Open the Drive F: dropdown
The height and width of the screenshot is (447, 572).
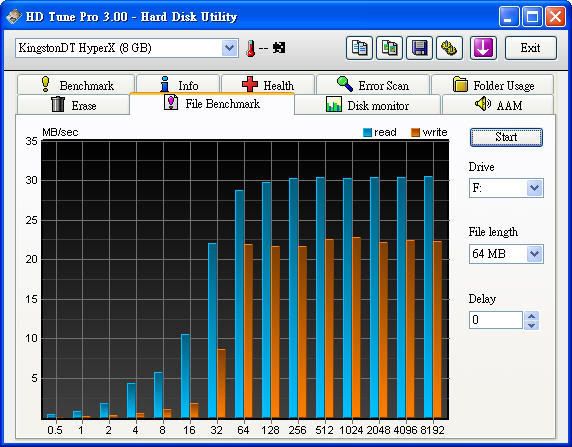click(534, 188)
